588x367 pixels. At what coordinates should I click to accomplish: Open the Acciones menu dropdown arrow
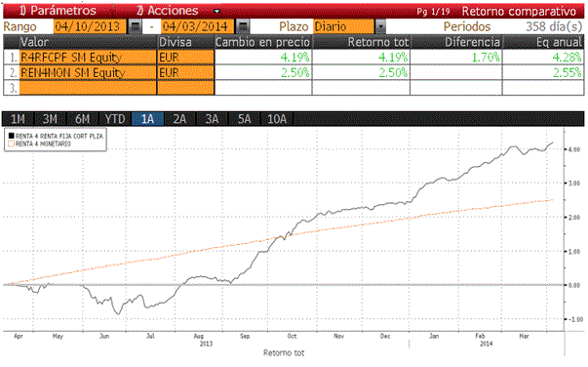[216, 12]
